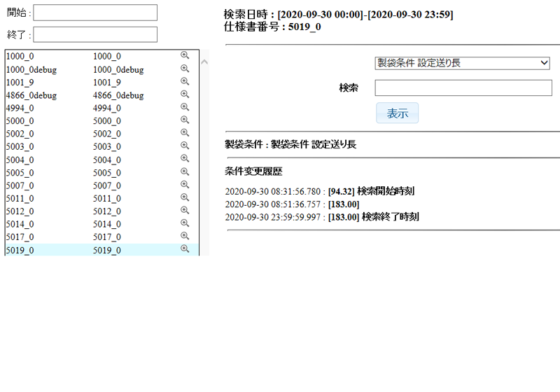Click magnifier icon beside 5007_0
The width and height of the screenshot is (560, 392).
pyautogui.click(x=185, y=185)
